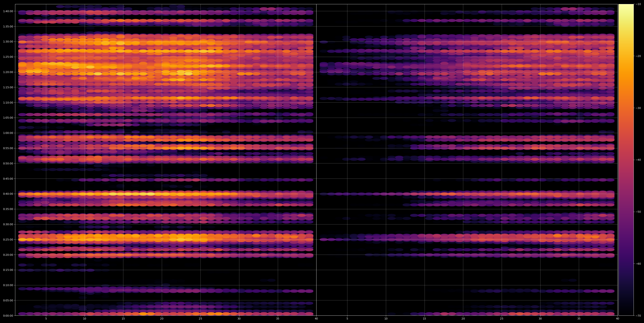Pick the 0:30:00 y-axis tick label
644x323 pixels.
(8, 224)
